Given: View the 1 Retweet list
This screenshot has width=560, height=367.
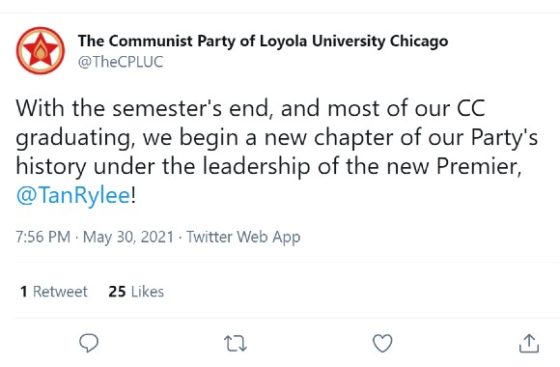Looking at the screenshot, I should (54, 292).
